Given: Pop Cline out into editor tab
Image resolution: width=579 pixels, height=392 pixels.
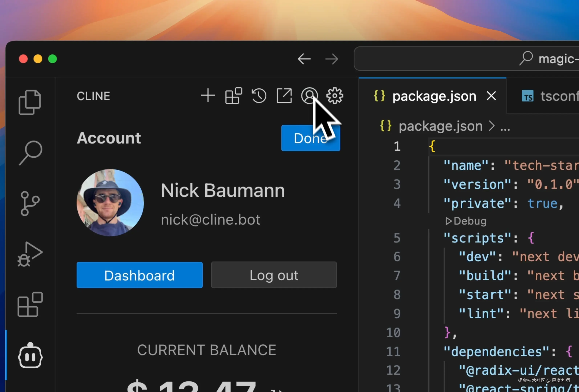Looking at the screenshot, I should click(x=284, y=96).
